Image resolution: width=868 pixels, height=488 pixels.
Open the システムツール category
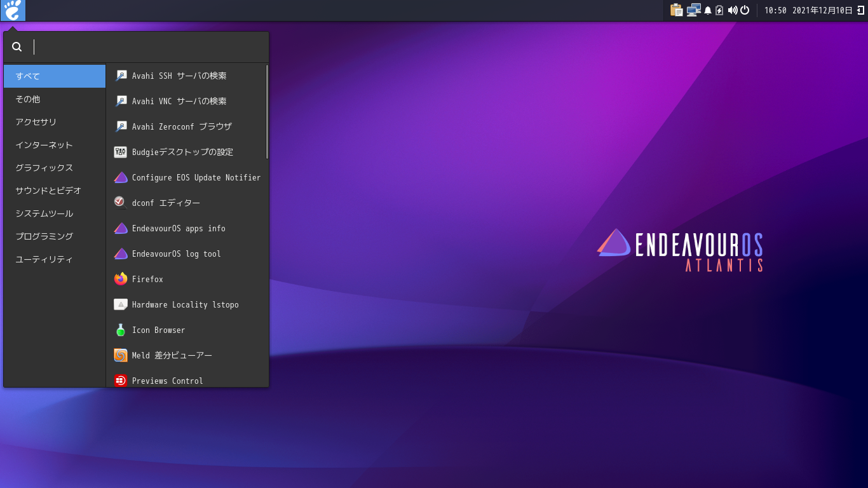click(55, 213)
